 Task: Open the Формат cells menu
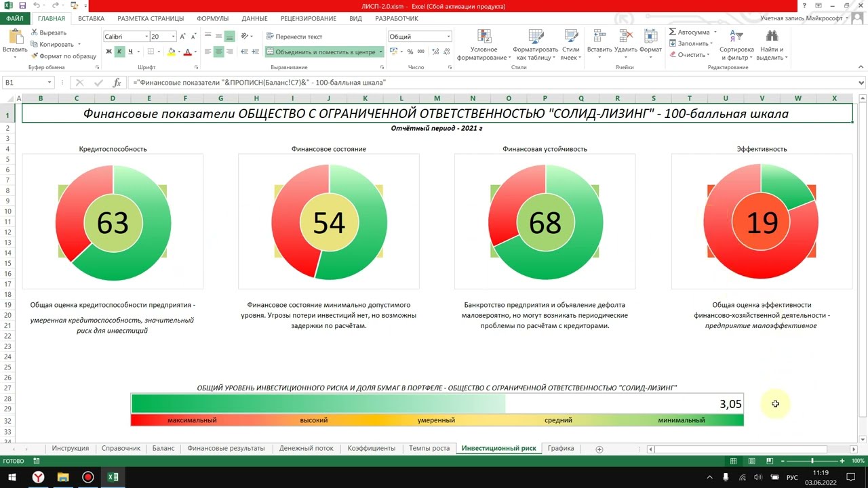click(650, 45)
